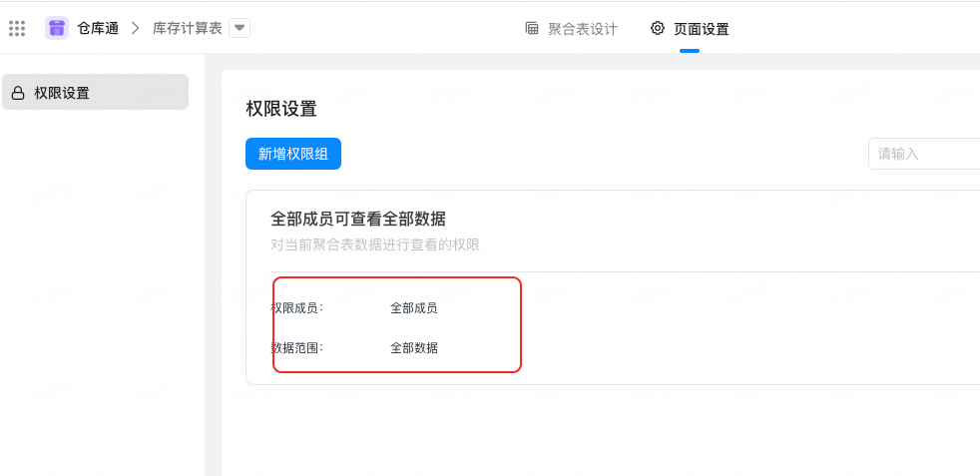Focus the 请输入 search field

pos(924,154)
